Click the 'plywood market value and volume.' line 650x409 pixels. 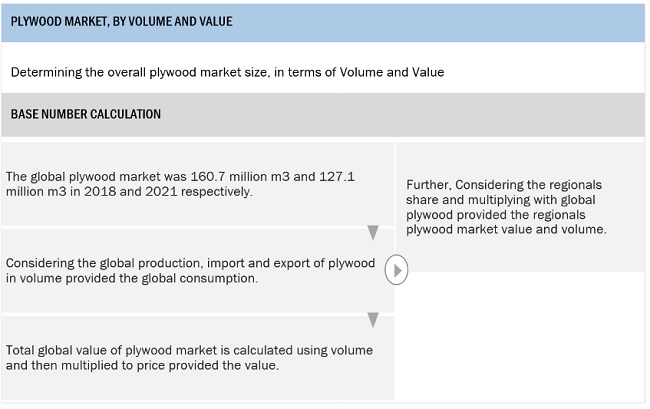point(506,229)
